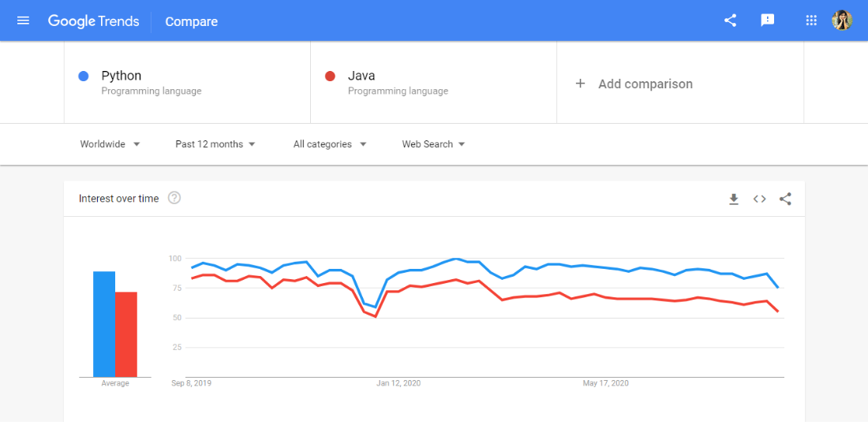The width and height of the screenshot is (868, 425).
Task: Click the red Java average bar
Action: click(126, 334)
